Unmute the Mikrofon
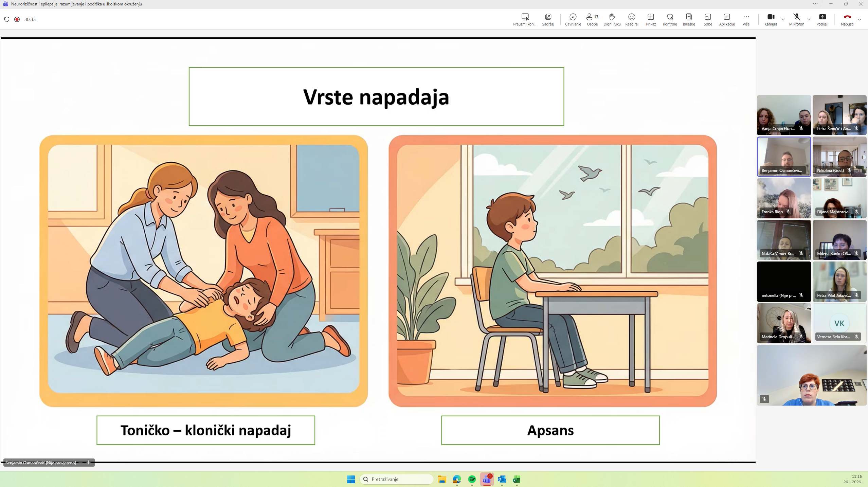The width and height of the screenshot is (868, 487). [796, 19]
